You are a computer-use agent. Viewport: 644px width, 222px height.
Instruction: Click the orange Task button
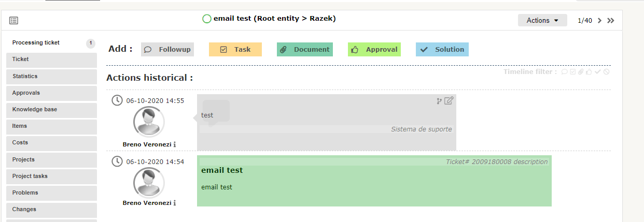(235, 50)
